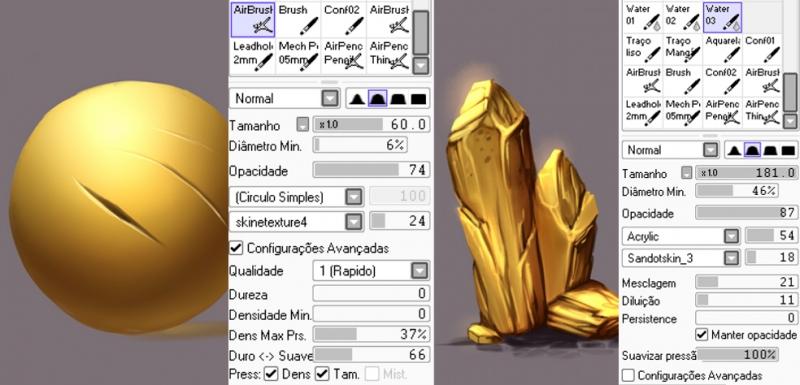Select AirPencil Pencil preset in right panel

pos(722,112)
